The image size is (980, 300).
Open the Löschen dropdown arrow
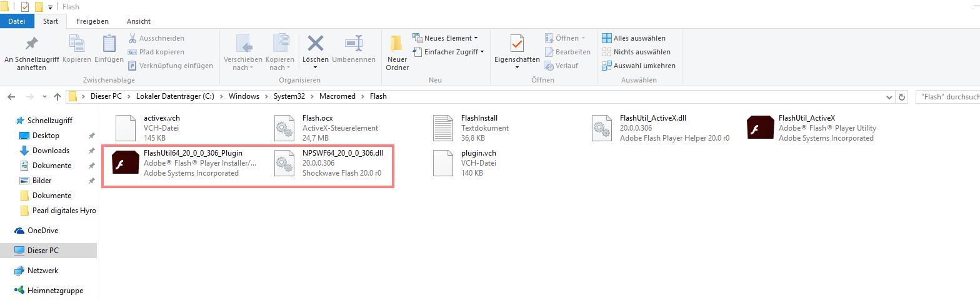tap(316, 67)
